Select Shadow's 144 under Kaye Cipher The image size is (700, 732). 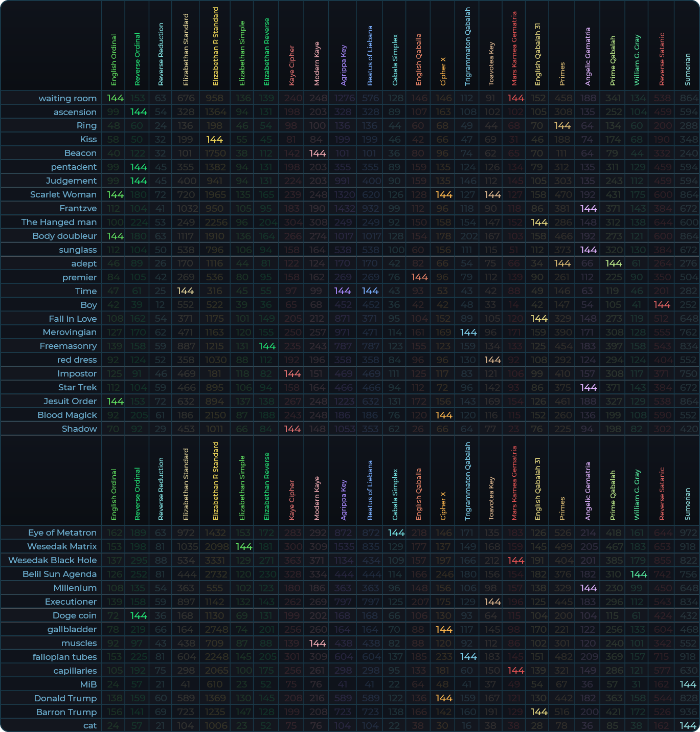tap(292, 429)
